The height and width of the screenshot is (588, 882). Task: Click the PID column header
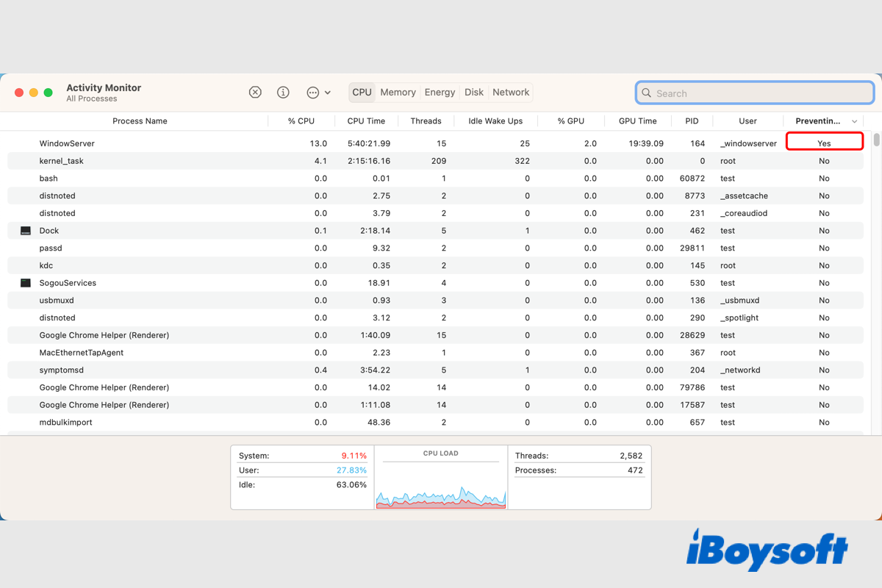pos(691,121)
